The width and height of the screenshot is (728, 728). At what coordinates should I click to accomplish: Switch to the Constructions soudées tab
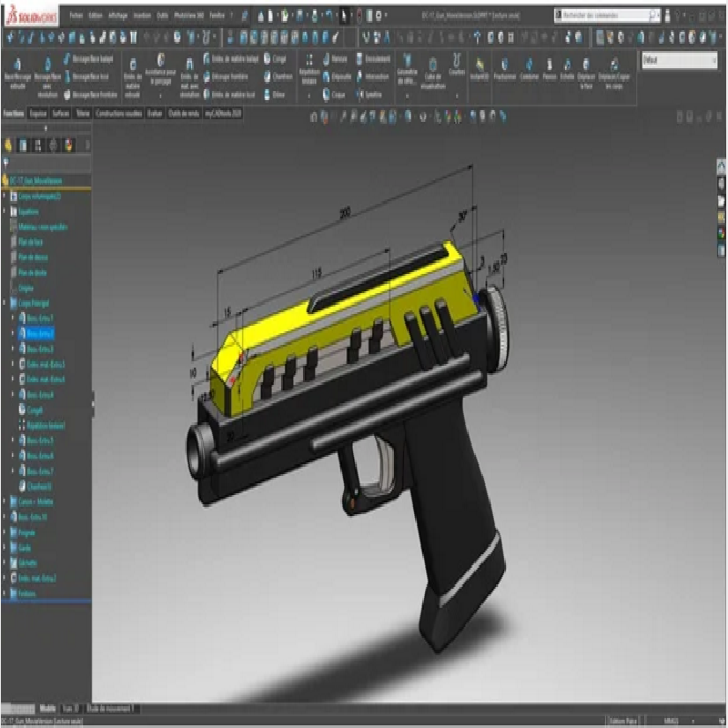[x=119, y=113]
